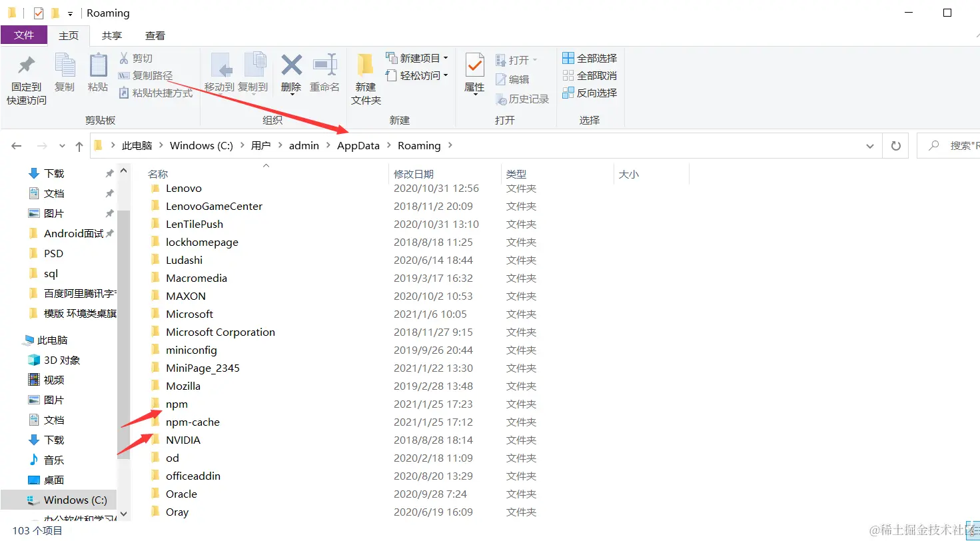Expand chevron after Windows (C:) breadcrumb
Image resolution: width=980 pixels, height=541 pixels.
(243, 145)
